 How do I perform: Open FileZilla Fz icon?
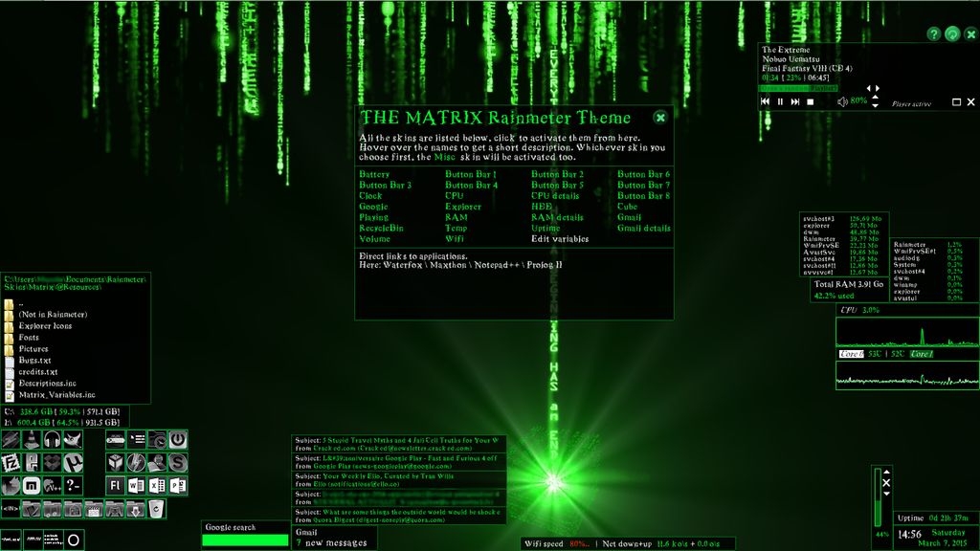[x=11, y=463]
